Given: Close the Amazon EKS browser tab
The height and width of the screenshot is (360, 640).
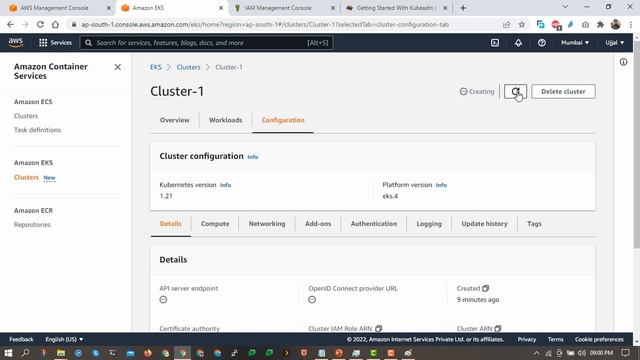Looking at the screenshot, I should [221, 8].
